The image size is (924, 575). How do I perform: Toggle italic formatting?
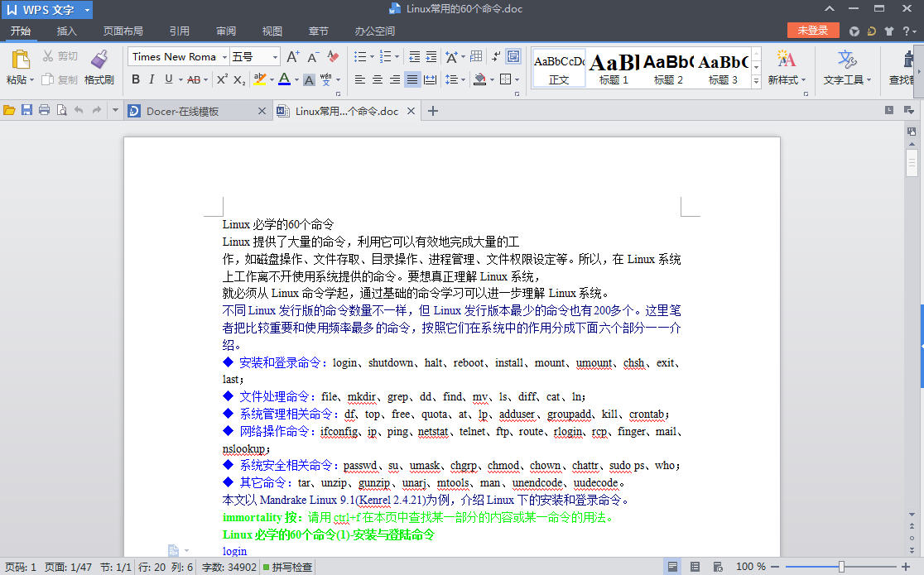(x=152, y=79)
